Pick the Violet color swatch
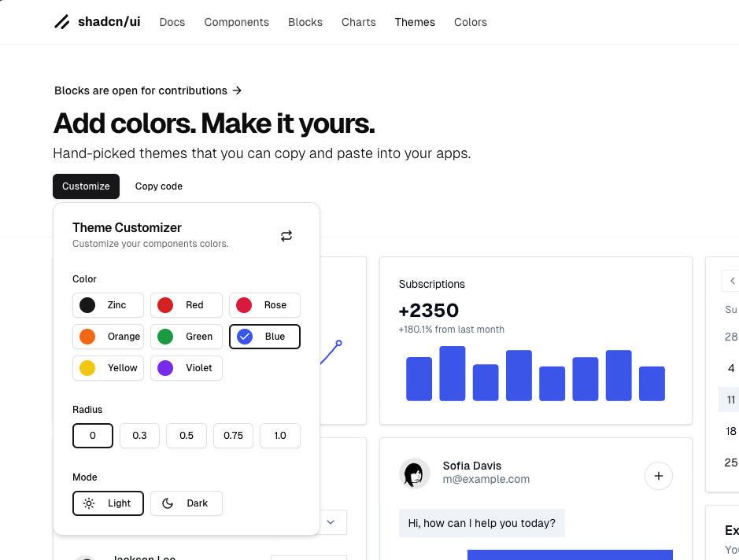 point(186,367)
